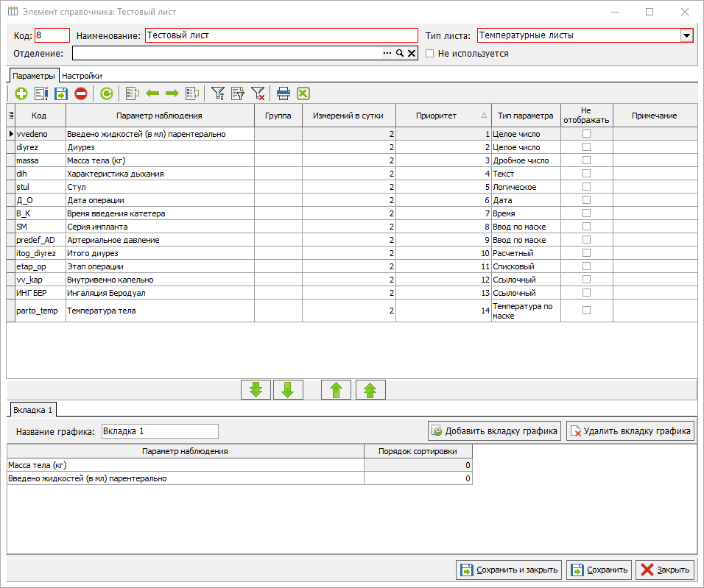Select the Ингаляция Беродуал cell
This screenshot has height=588, width=704.
tap(160, 293)
